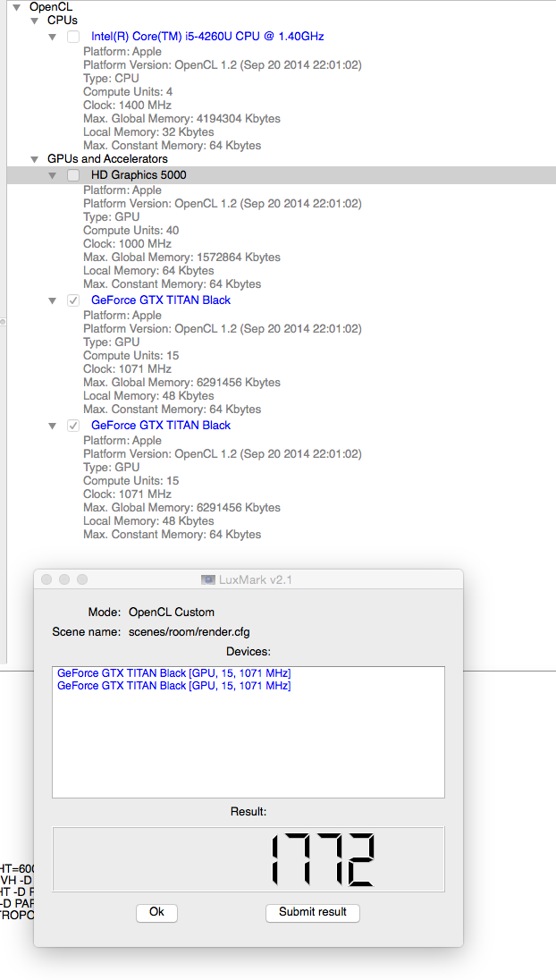Collapse the OpenCL tree root
This screenshot has height=980, width=556.
16,7
